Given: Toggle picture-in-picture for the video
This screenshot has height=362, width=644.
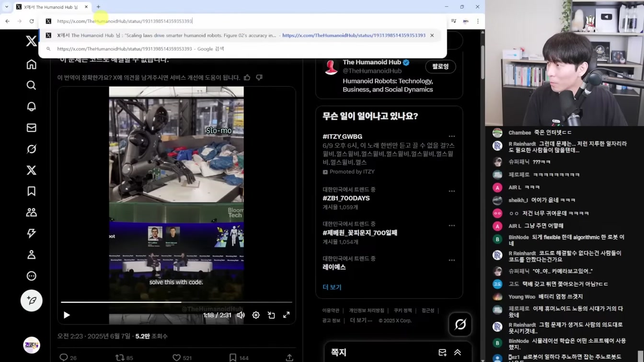Looking at the screenshot, I should click(271, 315).
